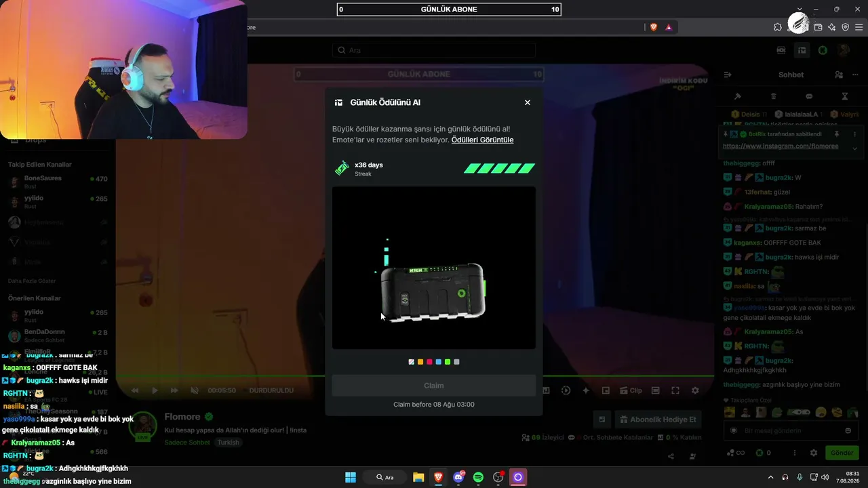868x488 pixels.
Task: Open the Ödülleri Görüntüle link
Action: coord(482,140)
